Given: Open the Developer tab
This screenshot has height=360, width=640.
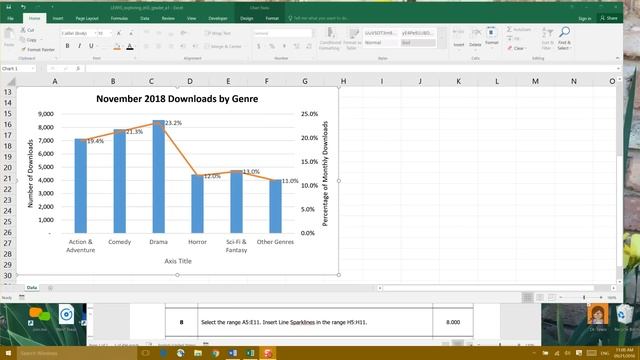Looking at the screenshot, I should coord(218,18).
